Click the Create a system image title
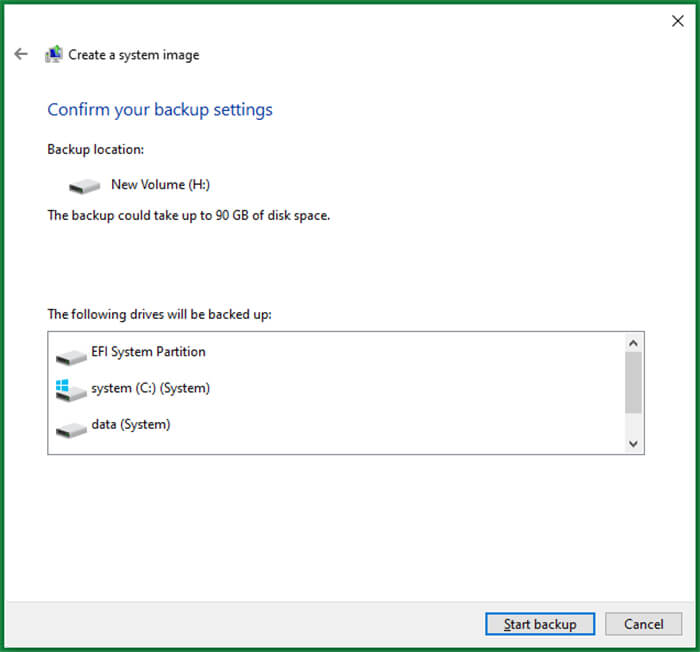Image resolution: width=700 pixels, height=652 pixels. coord(133,55)
